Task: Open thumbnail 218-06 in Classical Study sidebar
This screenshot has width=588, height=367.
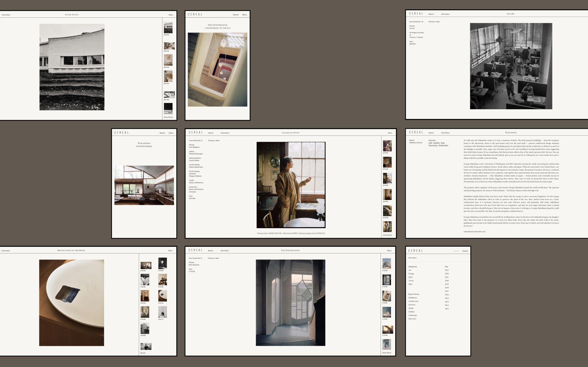Action: (x=387, y=211)
